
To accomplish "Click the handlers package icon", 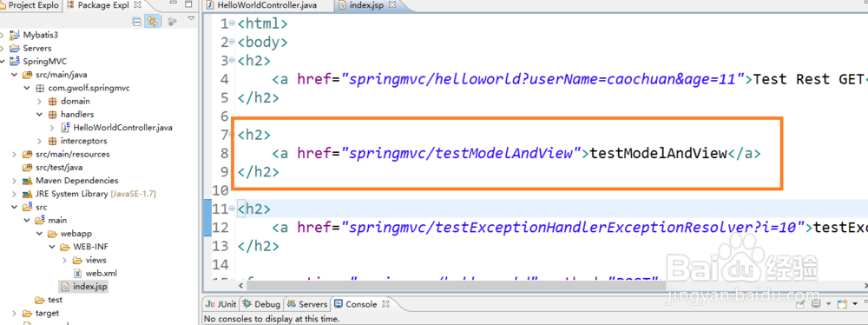I will coord(53,114).
